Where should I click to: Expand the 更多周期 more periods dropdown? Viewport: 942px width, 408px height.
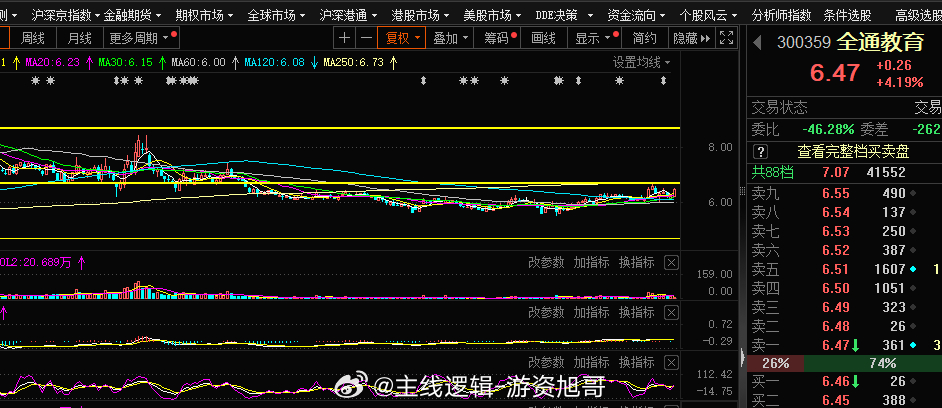(141, 38)
